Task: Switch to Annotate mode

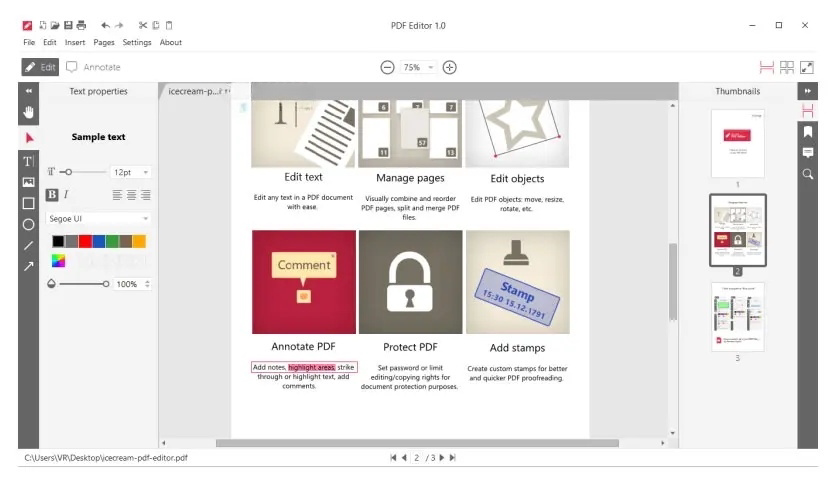Action: click(x=93, y=67)
